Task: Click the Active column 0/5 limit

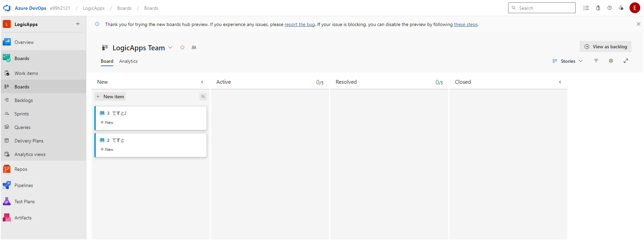Action: (x=320, y=82)
